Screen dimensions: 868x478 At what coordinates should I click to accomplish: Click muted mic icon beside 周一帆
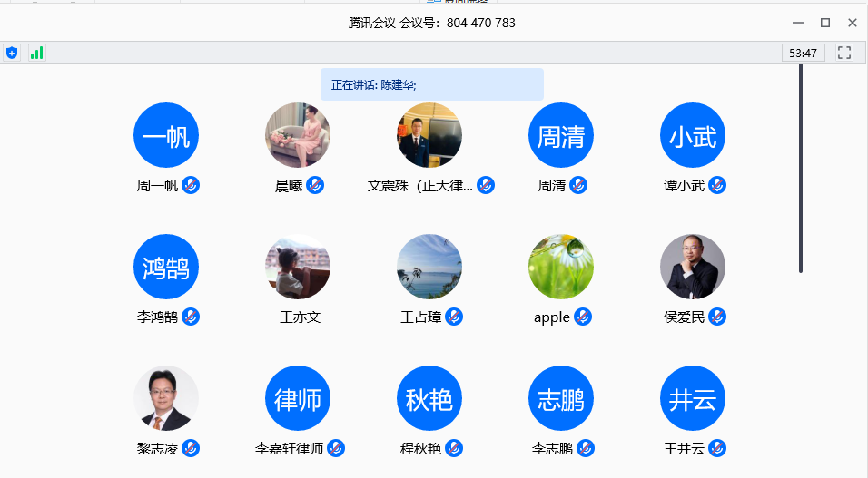[191, 185]
